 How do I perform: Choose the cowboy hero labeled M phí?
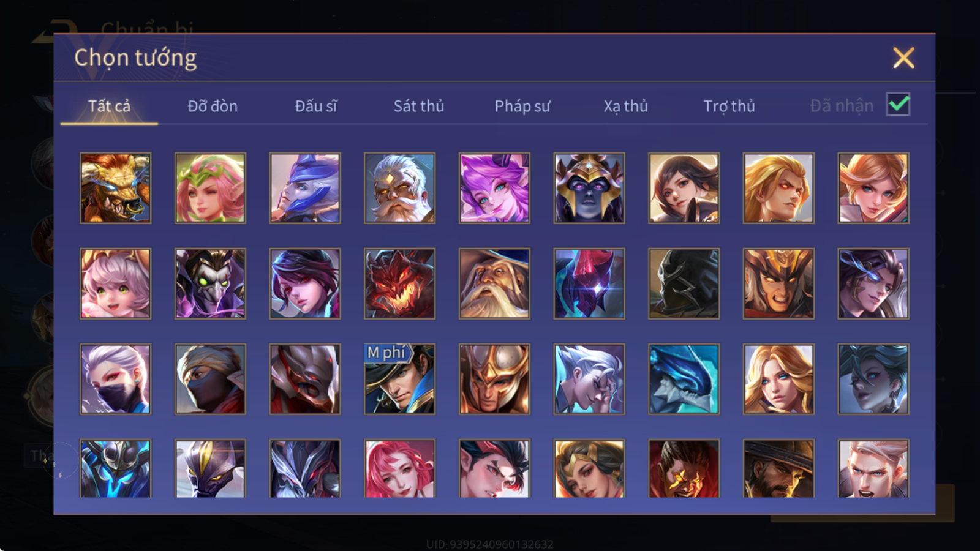pos(399,379)
